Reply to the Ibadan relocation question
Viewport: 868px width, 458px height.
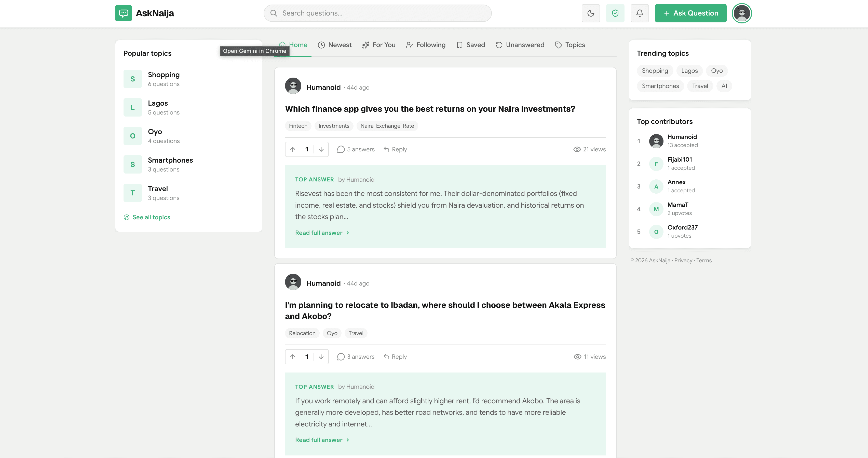[x=395, y=357]
